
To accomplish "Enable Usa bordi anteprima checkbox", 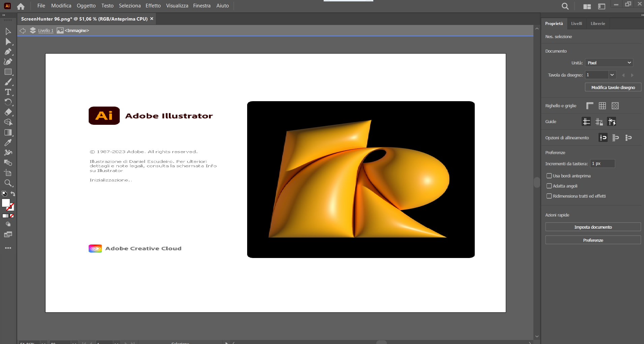I will click(549, 176).
